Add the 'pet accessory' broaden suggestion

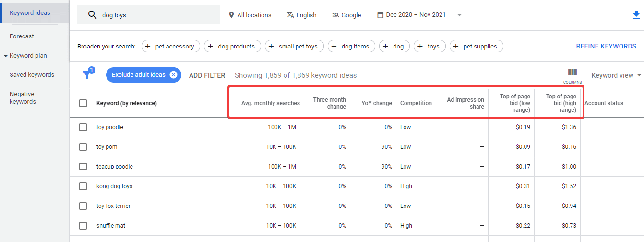[169, 46]
